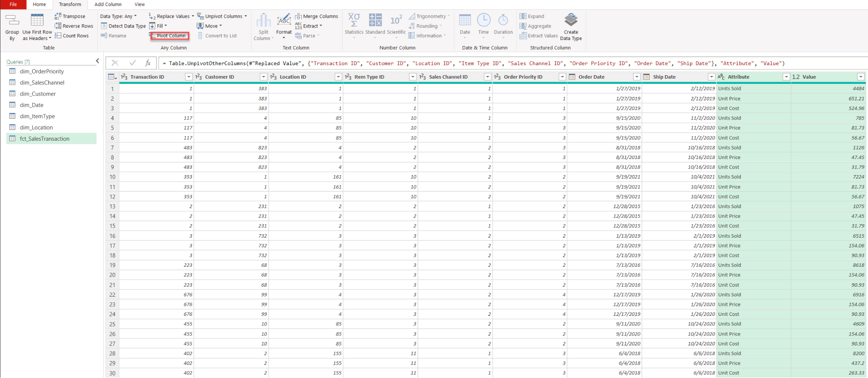868x378 pixels.
Task: Open Transaction ID column filter dropdown
Action: pyautogui.click(x=188, y=77)
